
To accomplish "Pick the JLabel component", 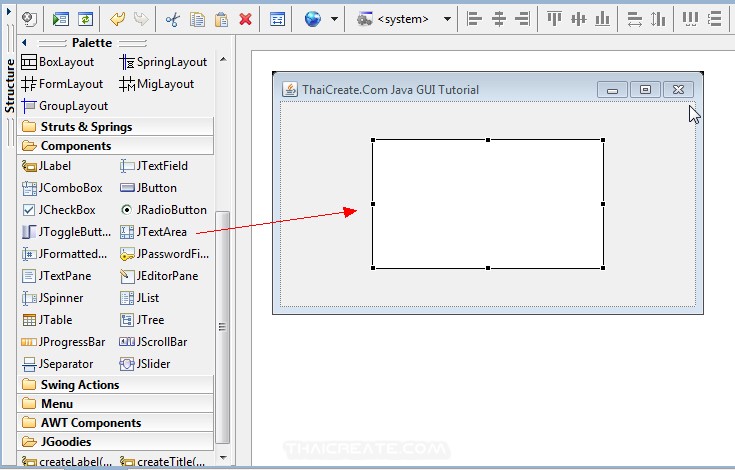I will [46, 166].
